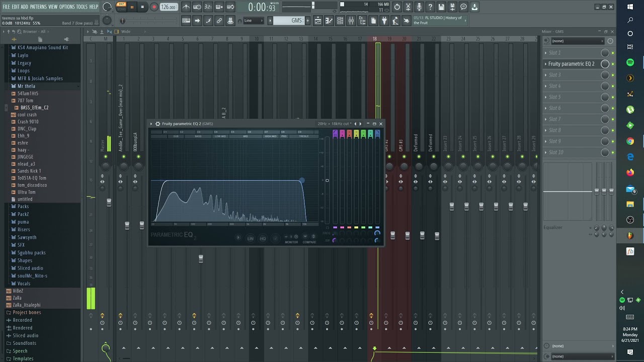Click purple band 1 token in EQ
Screen dimensions: 644x362
coord(335,133)
